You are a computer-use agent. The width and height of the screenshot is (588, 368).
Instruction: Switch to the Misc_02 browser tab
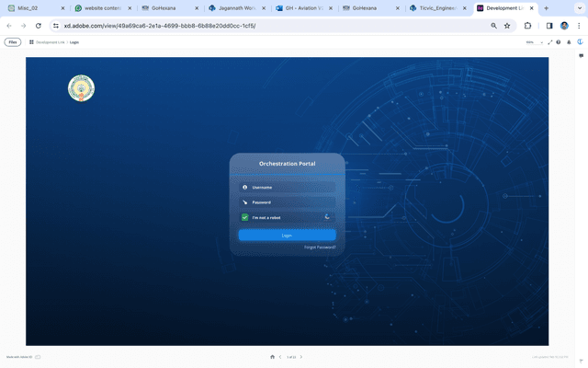pos(32,7)
